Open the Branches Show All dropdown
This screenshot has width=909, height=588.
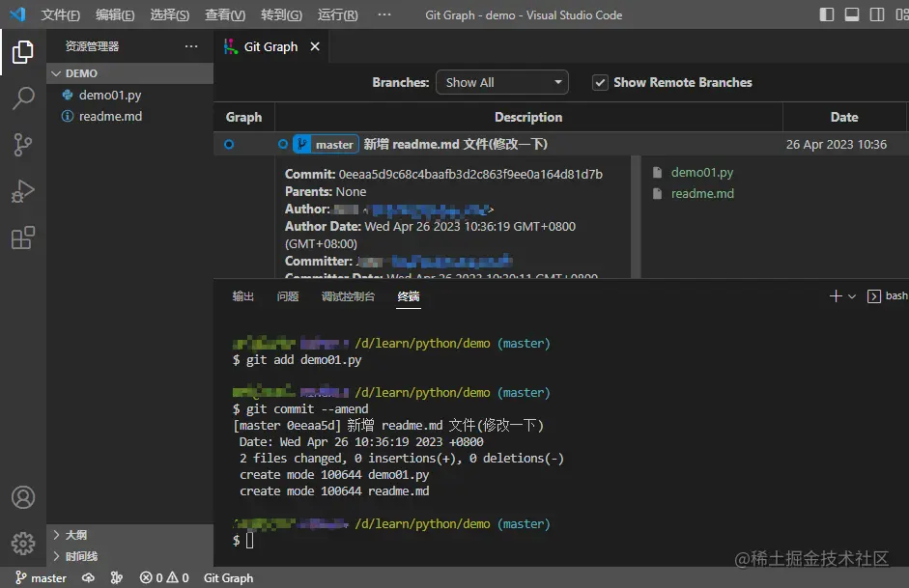501,83
